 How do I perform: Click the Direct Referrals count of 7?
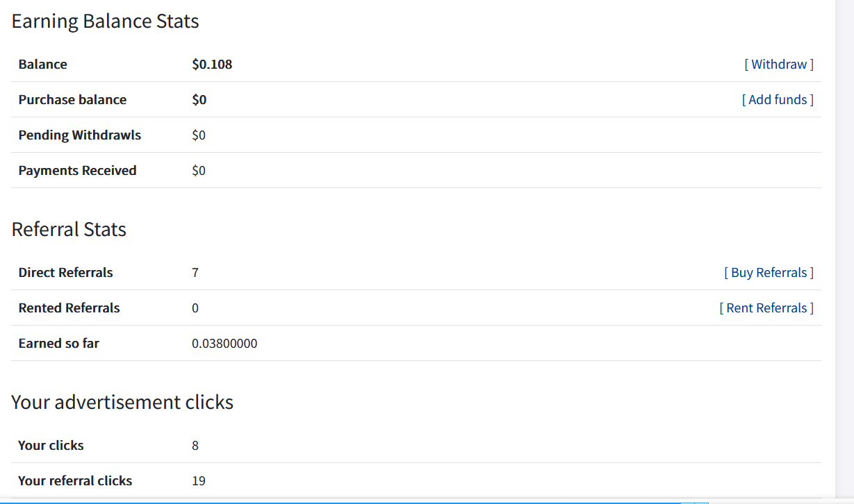(195, 273)
